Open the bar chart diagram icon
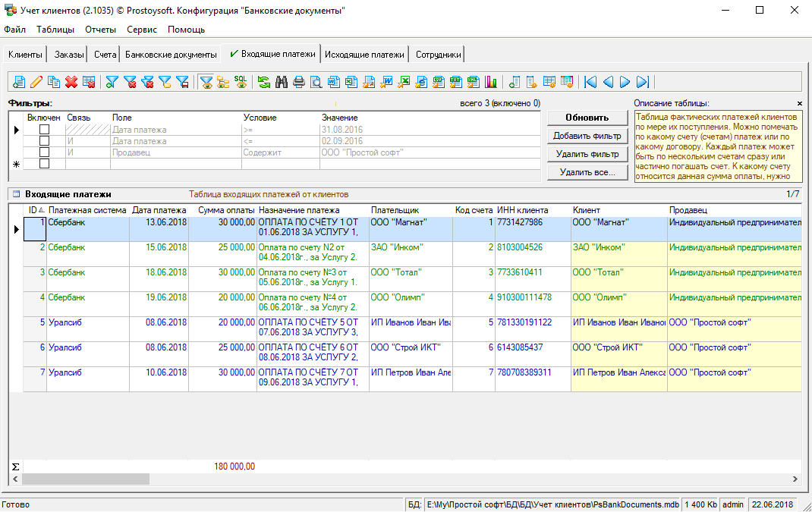Viewport: 812px width, 512px height. coord(490,82)
